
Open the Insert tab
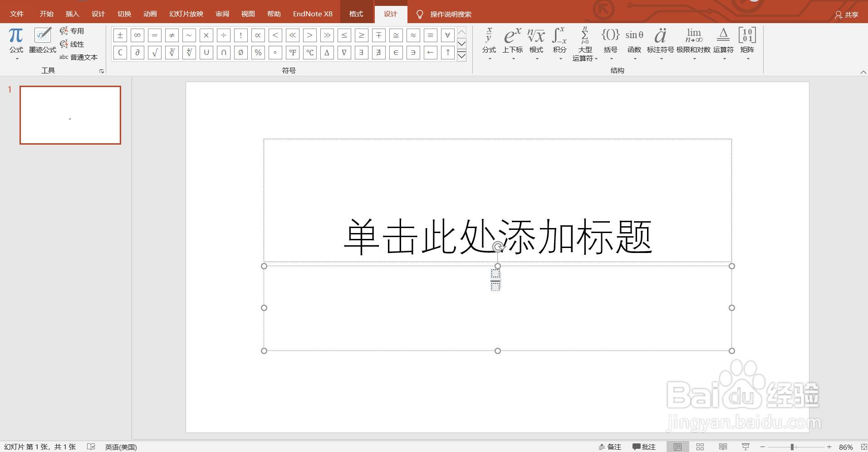point(73,14)
